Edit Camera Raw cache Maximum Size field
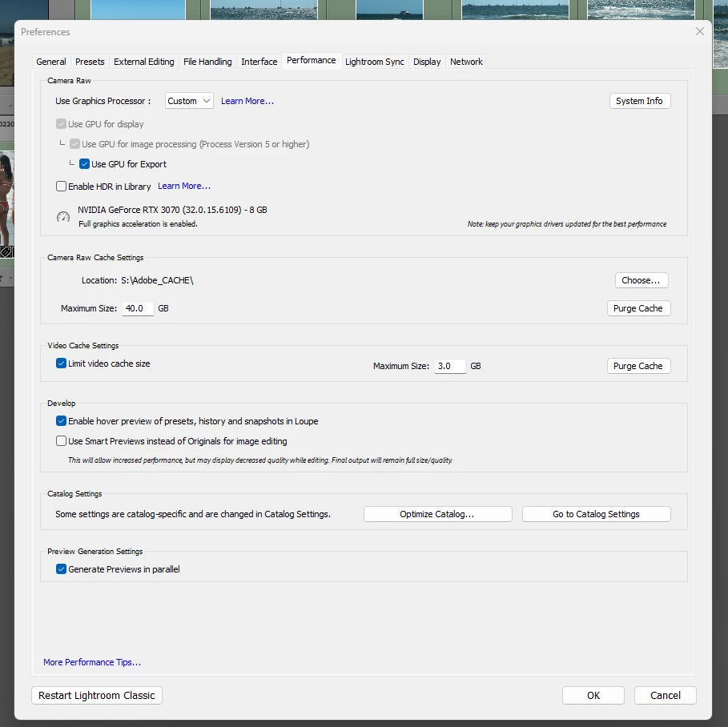The width and height of the screenshot is (728, 727). 138,308
